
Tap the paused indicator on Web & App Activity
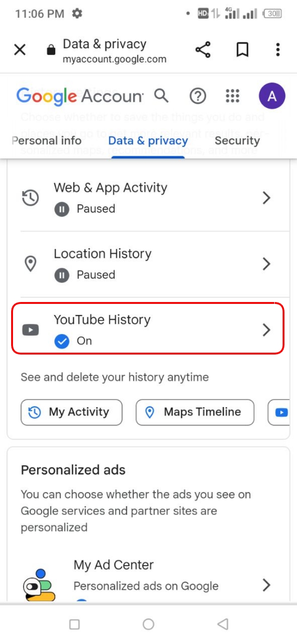click(61, 209)
